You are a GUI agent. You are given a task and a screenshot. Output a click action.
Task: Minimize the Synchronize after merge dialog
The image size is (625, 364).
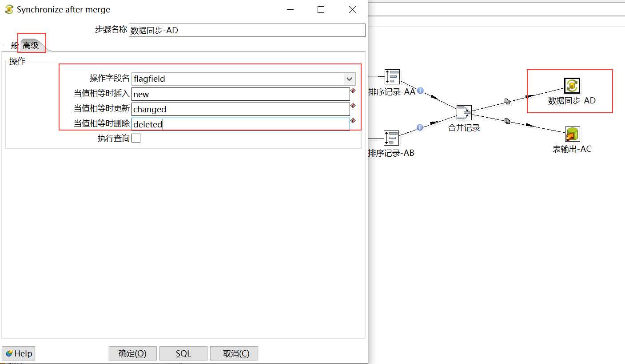coord(290,10)
